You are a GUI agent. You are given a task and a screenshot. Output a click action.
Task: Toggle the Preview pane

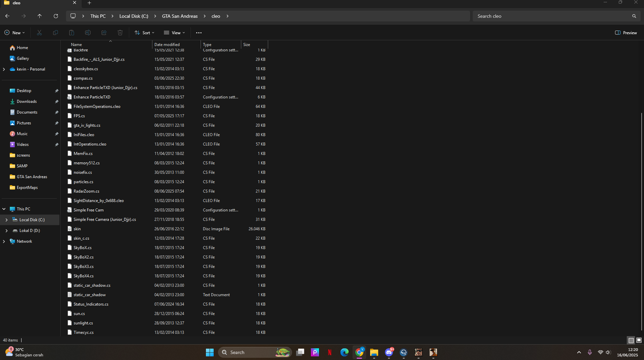626,33
